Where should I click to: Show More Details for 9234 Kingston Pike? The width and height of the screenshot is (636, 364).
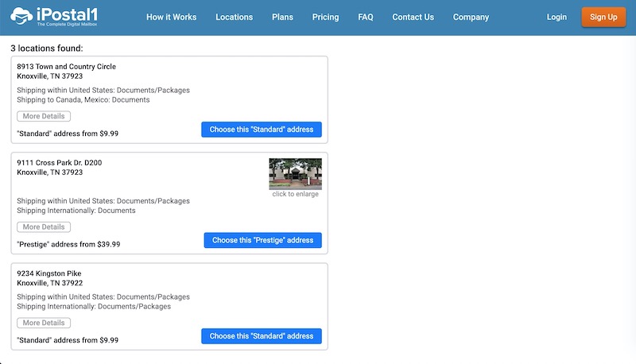pyautogui.click(x=44, y=323)
